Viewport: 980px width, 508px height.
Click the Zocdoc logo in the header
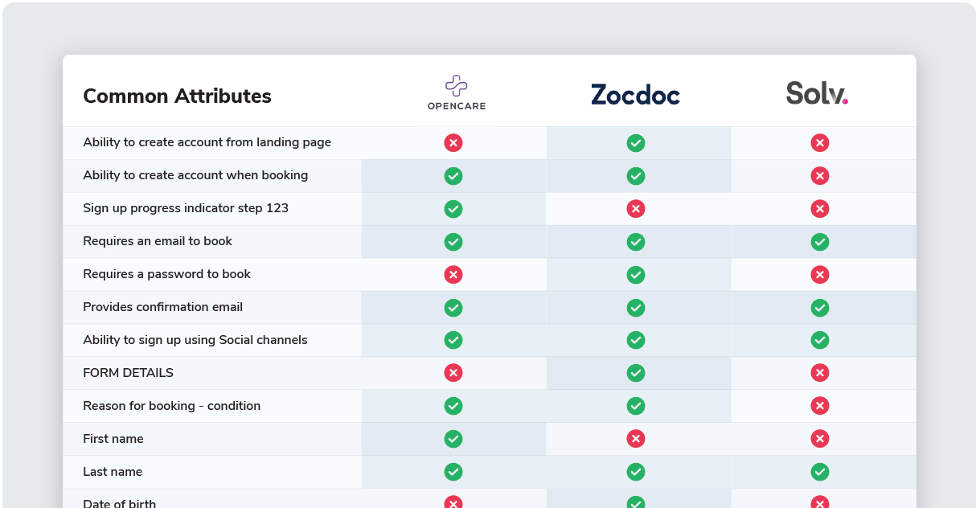tap(635, 95)
